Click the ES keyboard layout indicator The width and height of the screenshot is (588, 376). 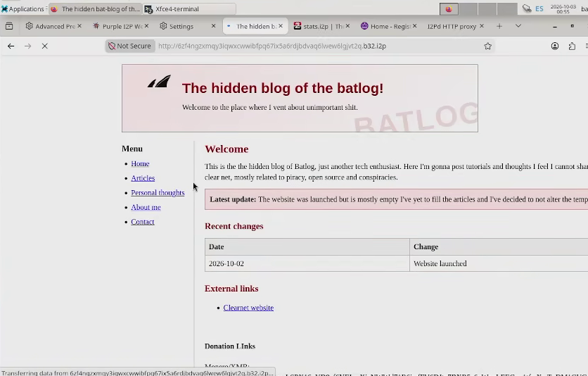pyautogui.click(x=539, y=8)
